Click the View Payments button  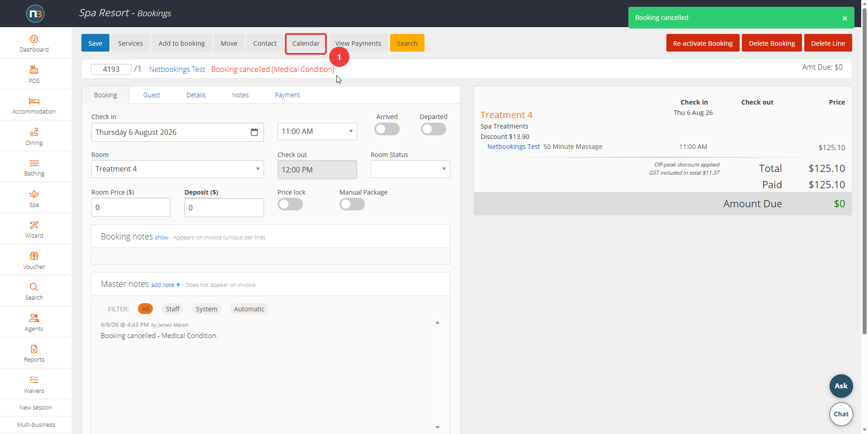click(358, 43)
